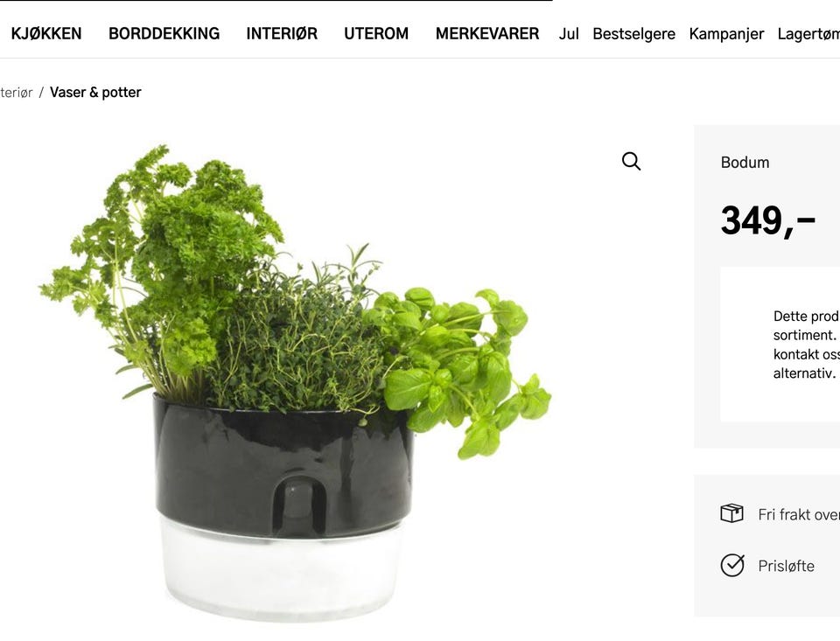Click the Interiør breadcrumb link
The width and height of the screenshot is (840, 641).
(x=16, y=93)
